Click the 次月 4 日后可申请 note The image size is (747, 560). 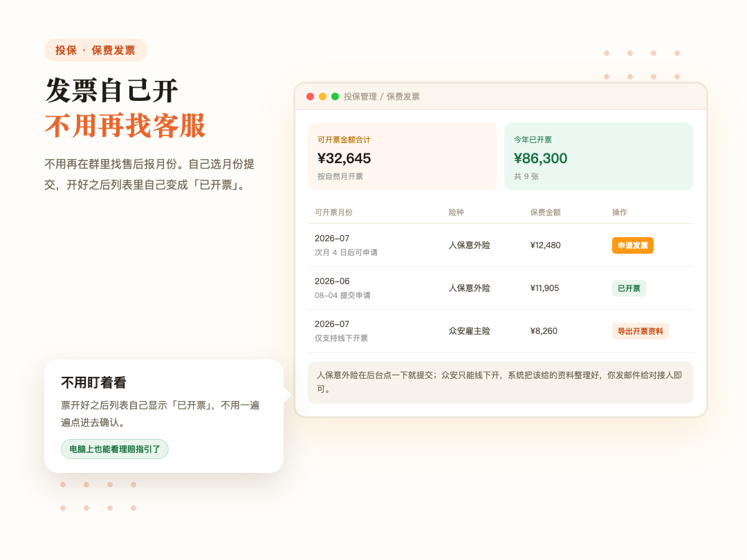tap(346, 252)
